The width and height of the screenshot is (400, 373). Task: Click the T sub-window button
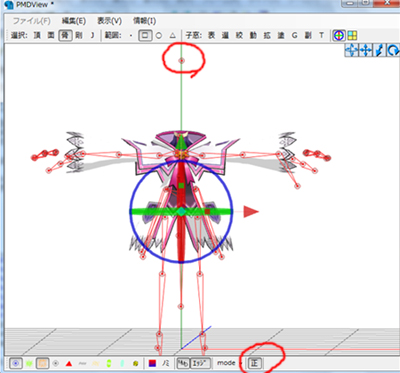coord(321,35)
